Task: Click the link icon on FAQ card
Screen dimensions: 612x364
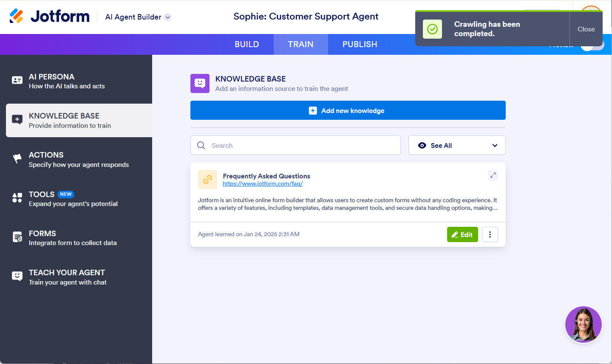Action: pyautogui.click(x=207, y=179)
